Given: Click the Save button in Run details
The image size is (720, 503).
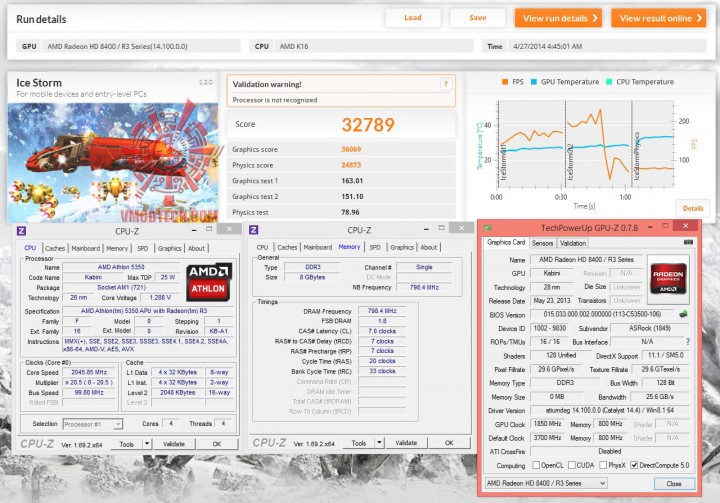Looking at the screenshot, I should [x=478, y=18].
